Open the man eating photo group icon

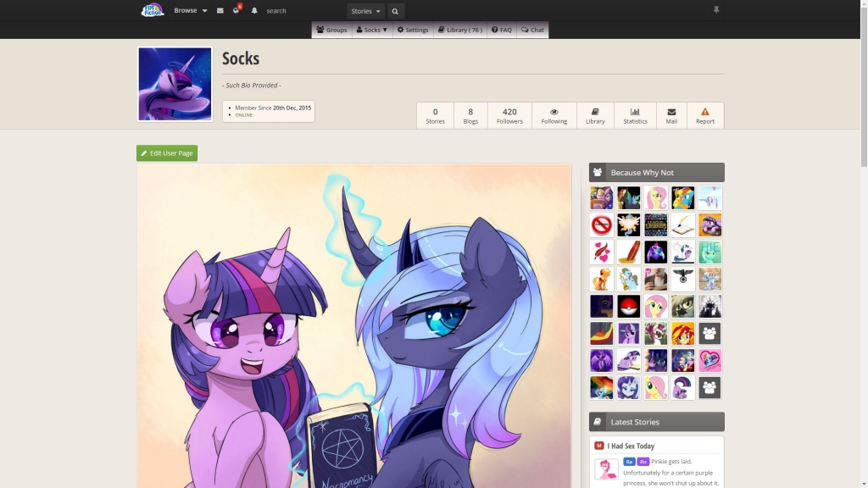[x=655, y=280]
